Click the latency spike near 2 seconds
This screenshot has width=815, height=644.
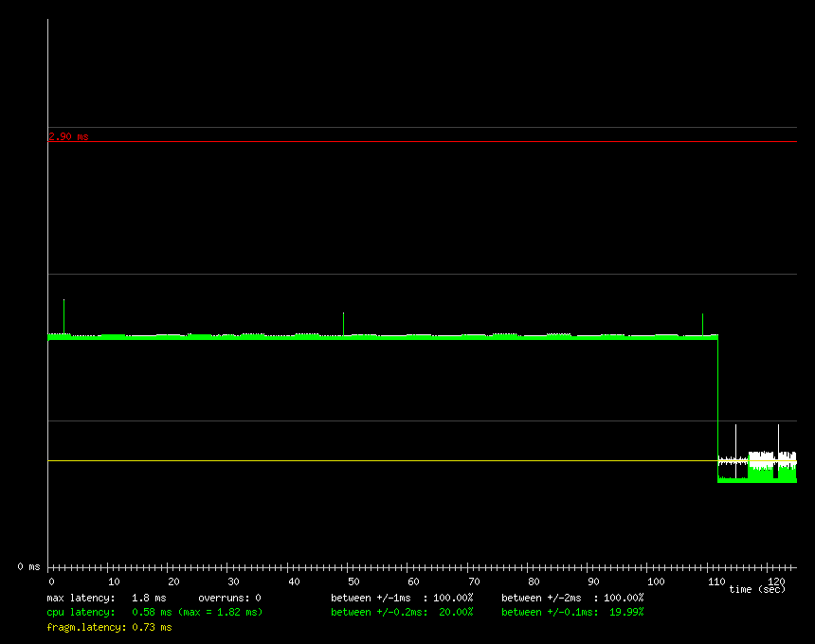63,315
